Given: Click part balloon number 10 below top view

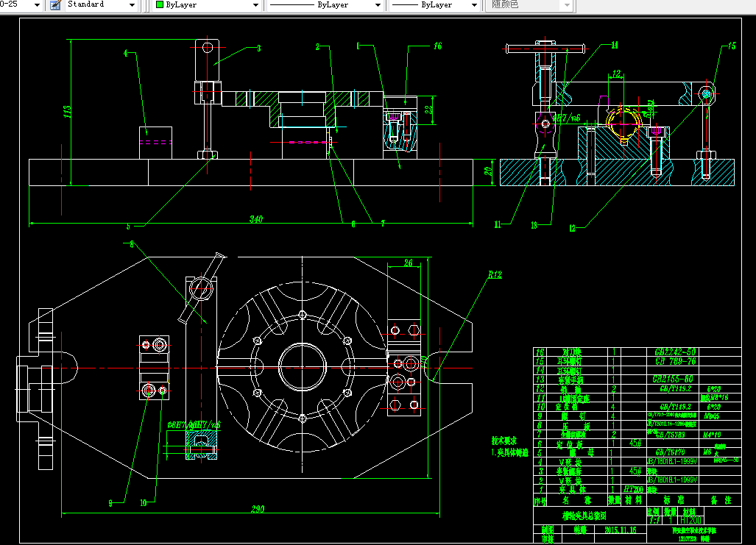Looking at the screenshot, I should point(144,503).
